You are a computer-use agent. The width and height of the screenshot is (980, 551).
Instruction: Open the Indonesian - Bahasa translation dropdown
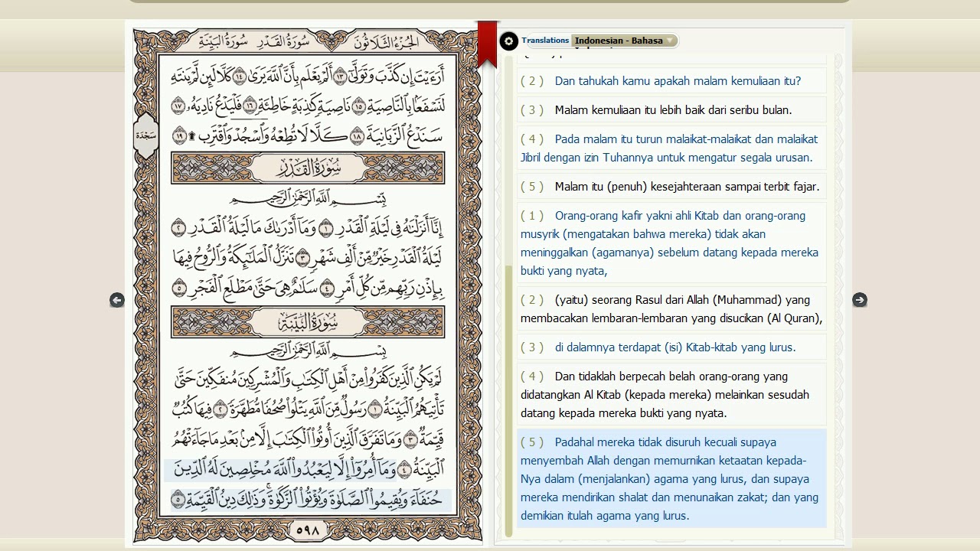[x=625, y=41]
